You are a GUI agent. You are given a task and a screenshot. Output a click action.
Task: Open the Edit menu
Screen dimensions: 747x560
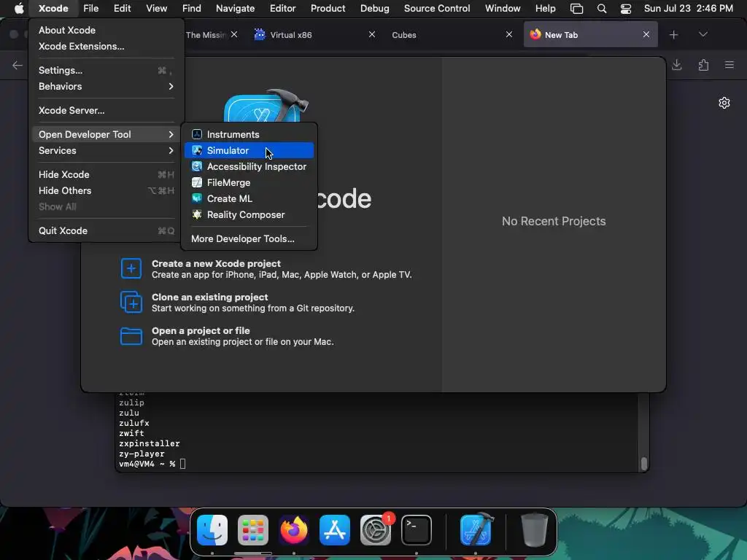[x=123, y=8]
